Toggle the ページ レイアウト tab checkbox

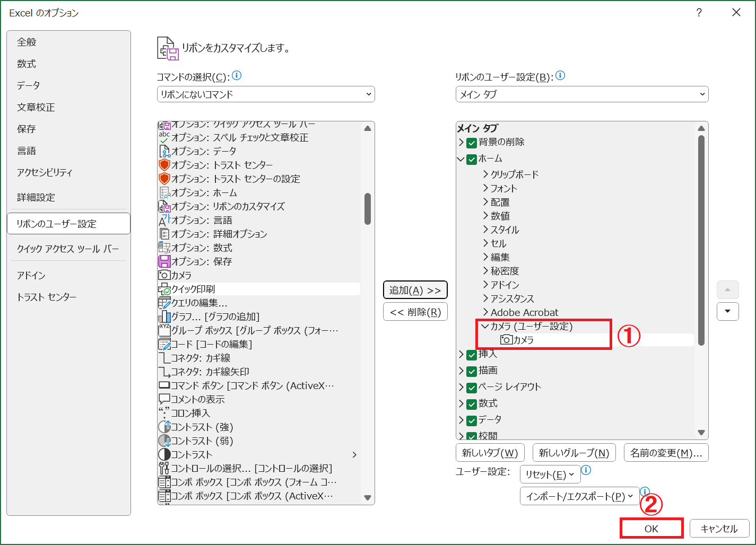click(x=472, y=388)
